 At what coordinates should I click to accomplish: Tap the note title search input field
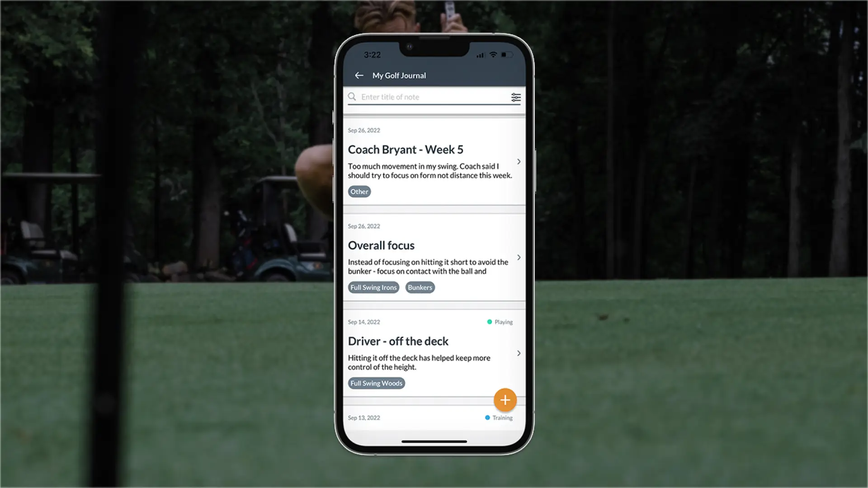pos(434,97)
